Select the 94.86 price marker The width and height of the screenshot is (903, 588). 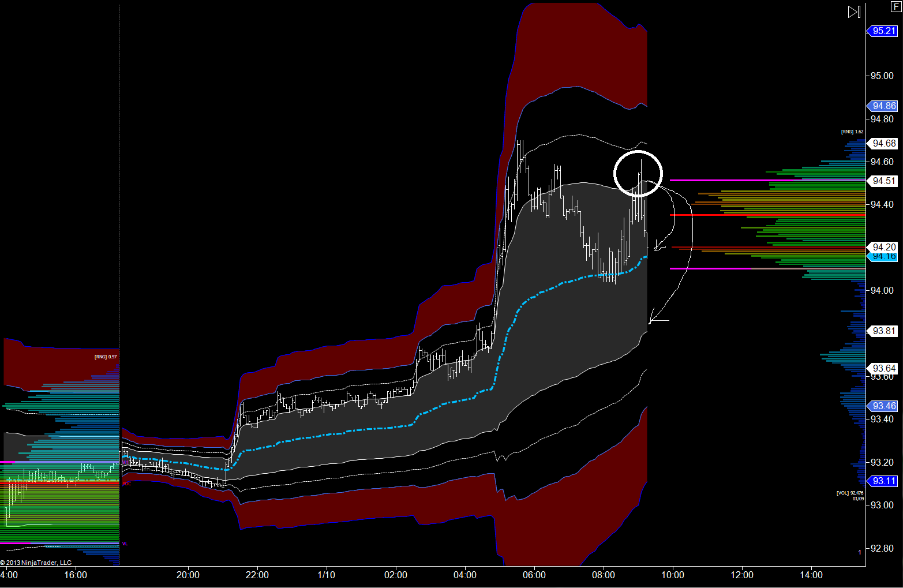click(883, 106)
